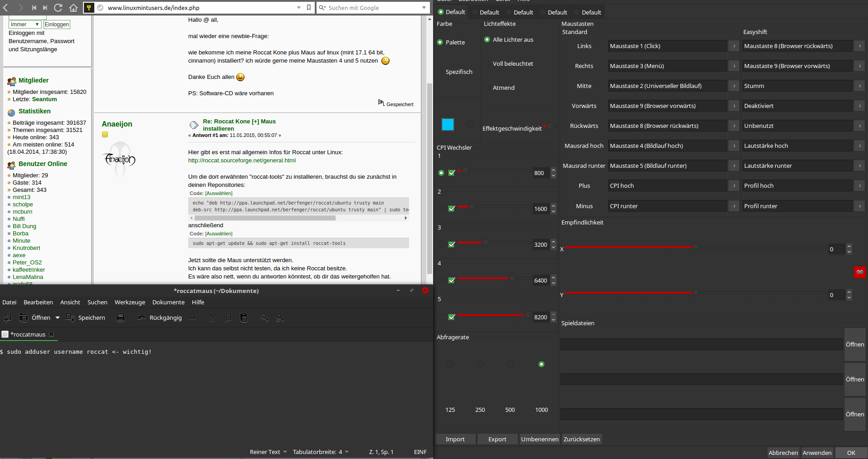Toggle the checkbox for CPI 800

(452, 173)
